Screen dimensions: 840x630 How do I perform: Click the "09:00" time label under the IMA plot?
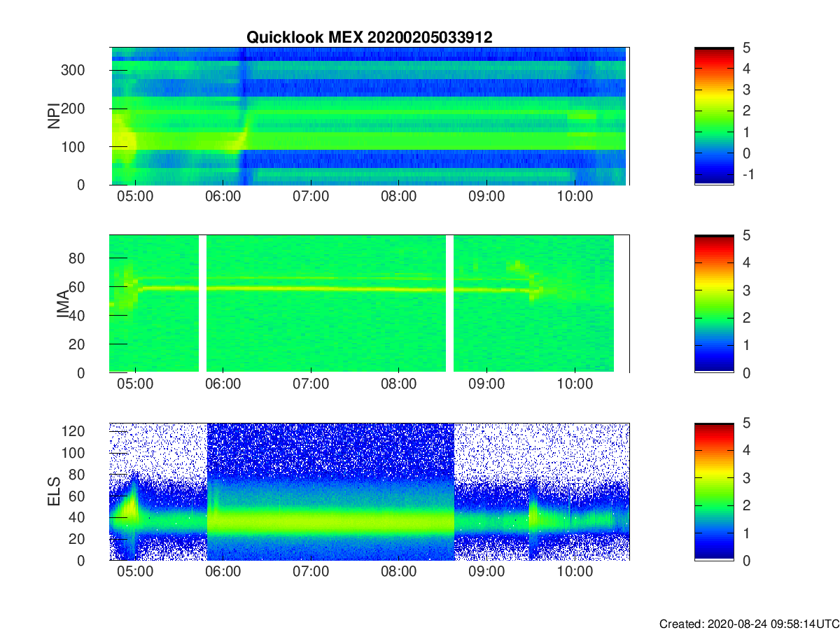click(486, 384)
